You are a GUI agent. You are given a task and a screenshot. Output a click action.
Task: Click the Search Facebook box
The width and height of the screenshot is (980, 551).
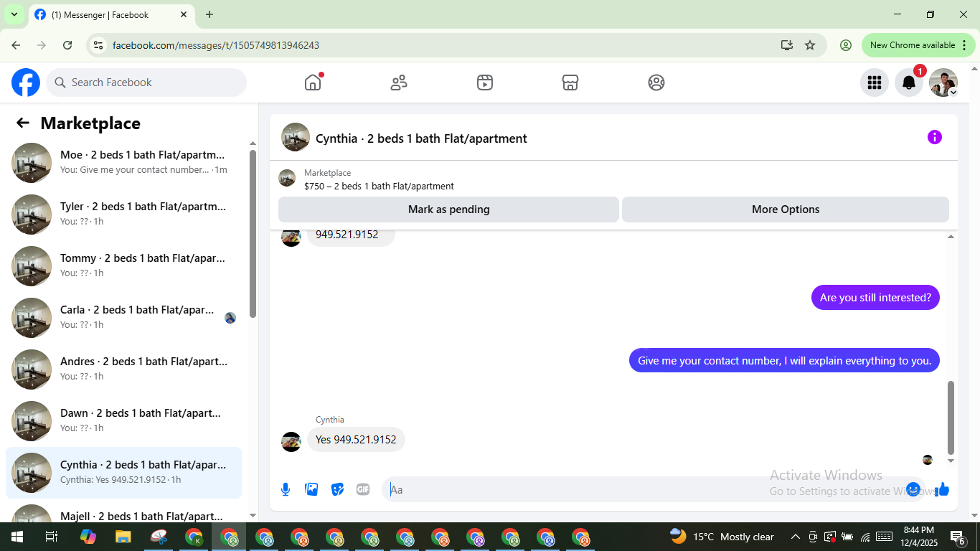146,83
